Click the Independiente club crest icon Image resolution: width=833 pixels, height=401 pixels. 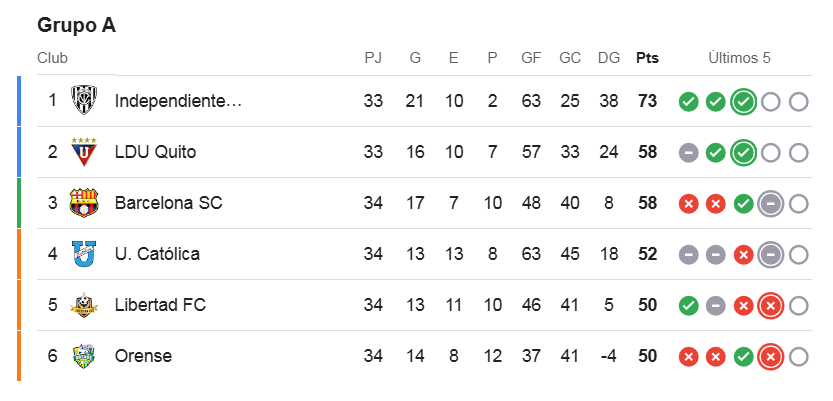[x=84, y=101]
